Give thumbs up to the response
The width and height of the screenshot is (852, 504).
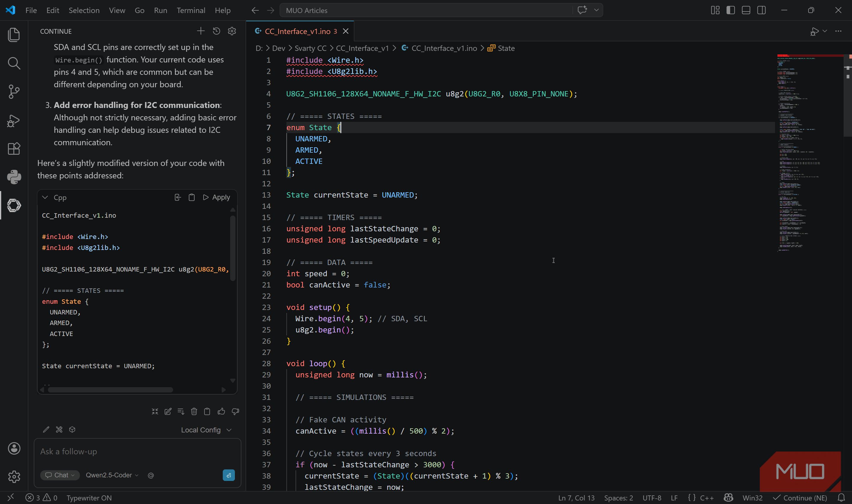221,412
